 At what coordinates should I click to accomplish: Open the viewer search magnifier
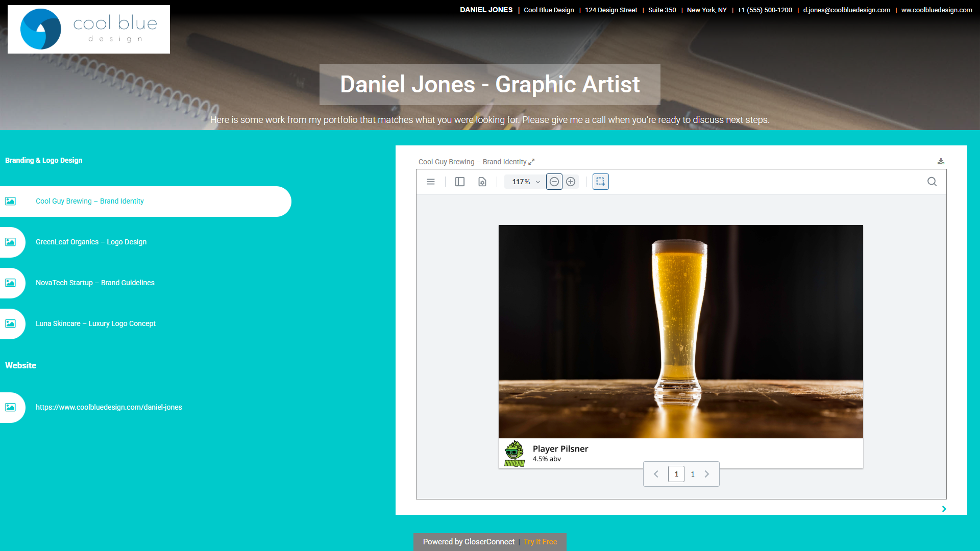[x=932, y=182]
